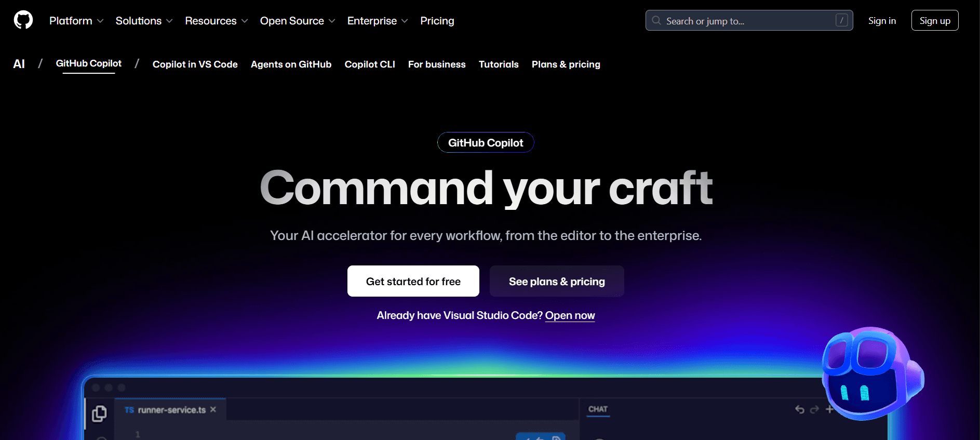Open the Tutorials page
Screen dimensions: 980x440
[499, 64]
